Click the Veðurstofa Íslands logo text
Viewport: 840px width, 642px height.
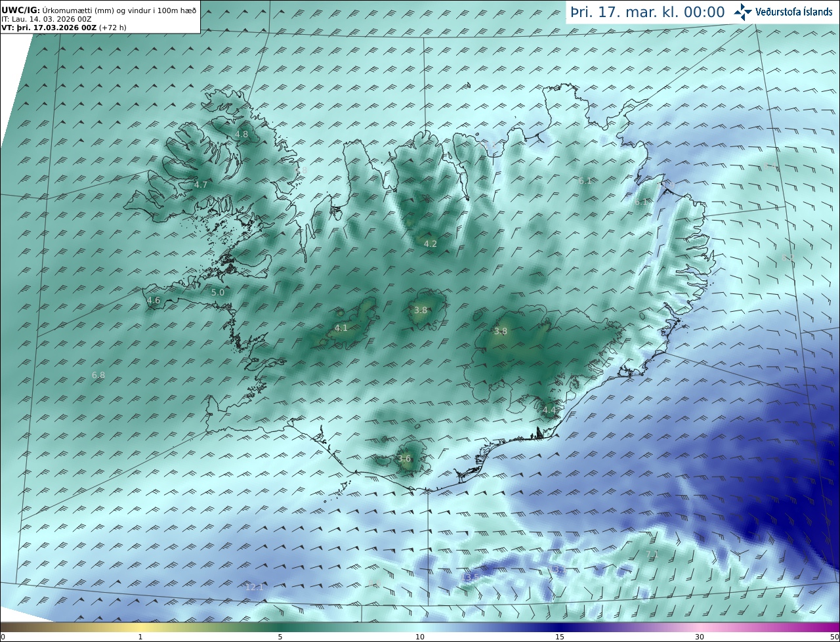pos(794,12)
